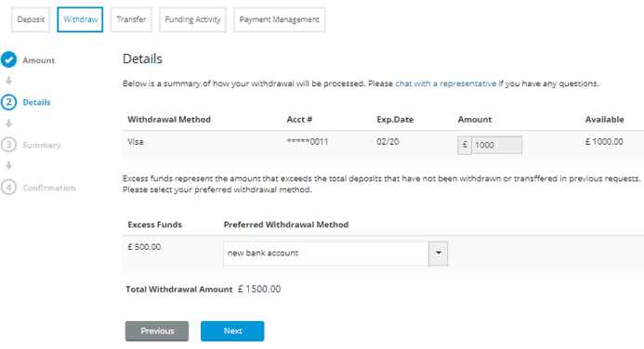
Task: Click the Previous button
Action: point(157,331)
